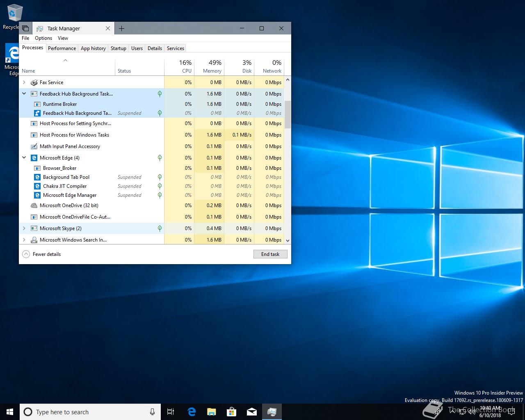Viewport: 525px width, 420px height.
Task: Click the Math Input Panel Accessory icon
Action: tap(34, 146)
